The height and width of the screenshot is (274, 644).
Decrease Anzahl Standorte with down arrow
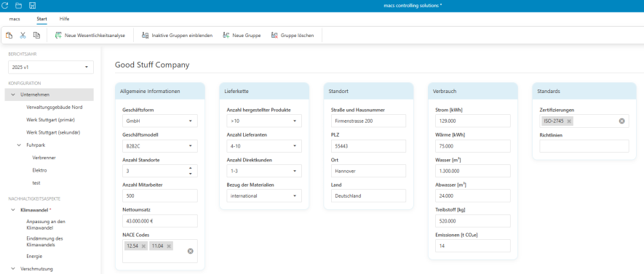[x=190, y=174]
